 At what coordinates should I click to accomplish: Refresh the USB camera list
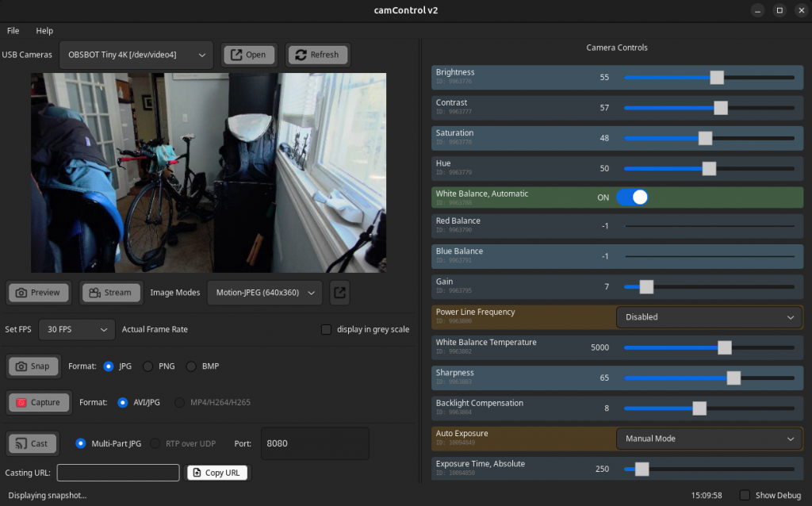[x=317, y=55]
